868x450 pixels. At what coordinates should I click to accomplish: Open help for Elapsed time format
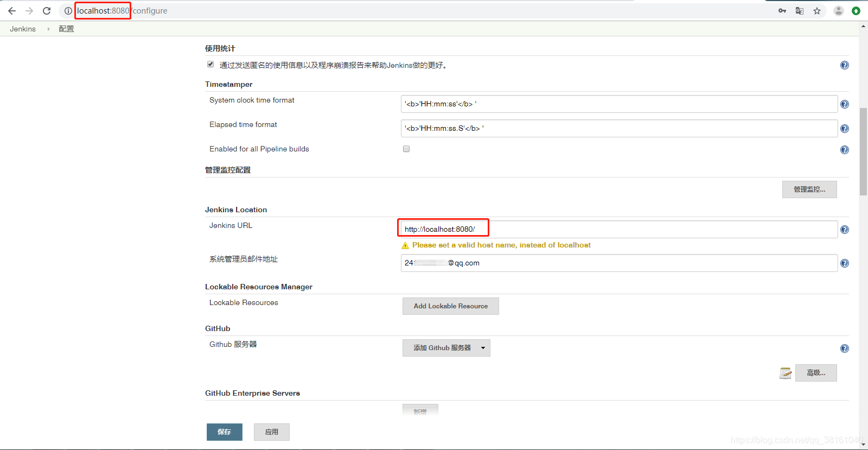click(845, 129)
